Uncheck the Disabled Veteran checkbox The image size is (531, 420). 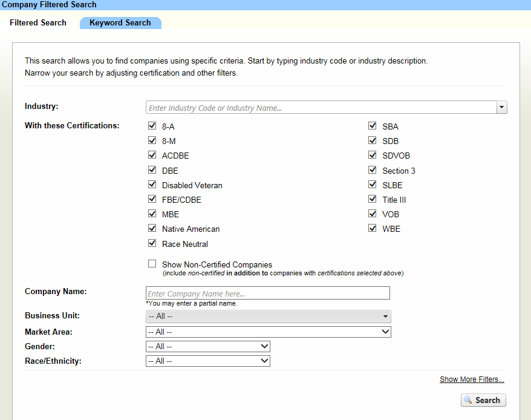[152, 185]
